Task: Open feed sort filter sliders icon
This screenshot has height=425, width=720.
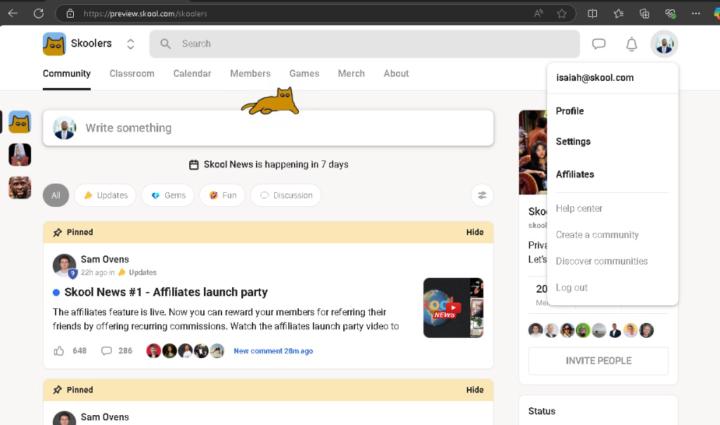Action: pos(482,195)
